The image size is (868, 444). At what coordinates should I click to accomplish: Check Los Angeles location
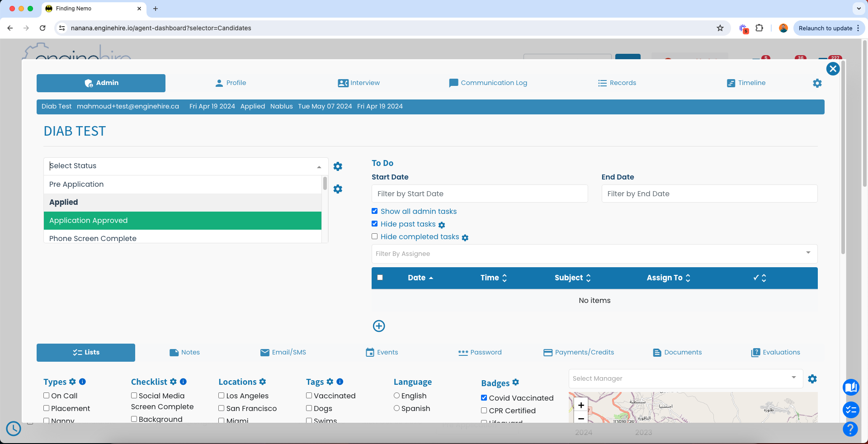pyautogui.click(x=222, y=396)
